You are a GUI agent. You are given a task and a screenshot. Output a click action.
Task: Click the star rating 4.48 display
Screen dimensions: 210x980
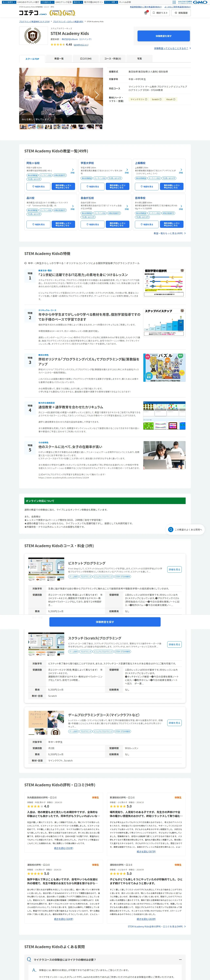coord(61,45)
